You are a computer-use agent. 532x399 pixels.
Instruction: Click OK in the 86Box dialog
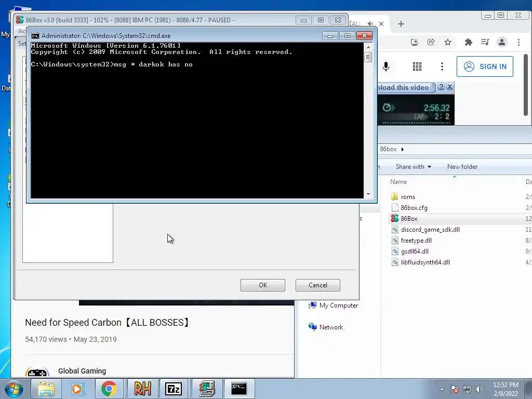point(263,285)
